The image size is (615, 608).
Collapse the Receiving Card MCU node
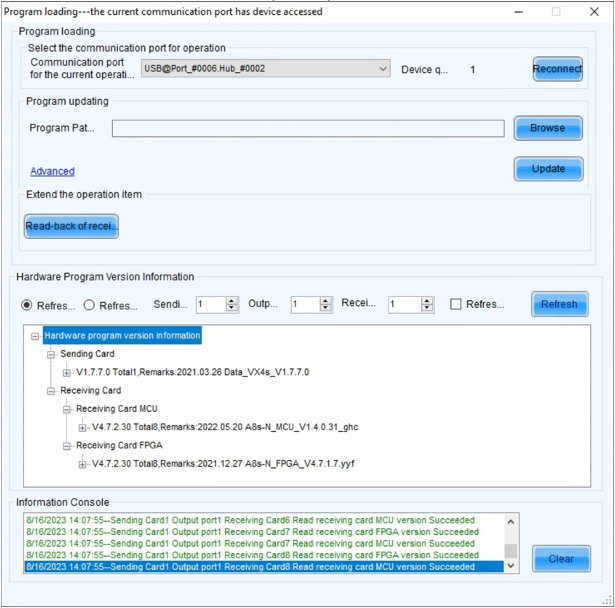[x=68, y=409]
